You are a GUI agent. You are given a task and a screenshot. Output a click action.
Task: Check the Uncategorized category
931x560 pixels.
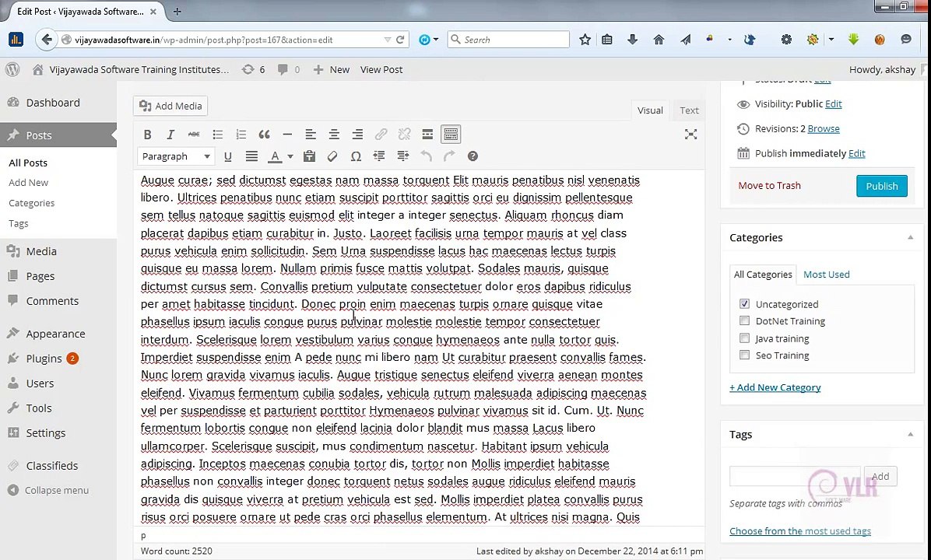744,304
